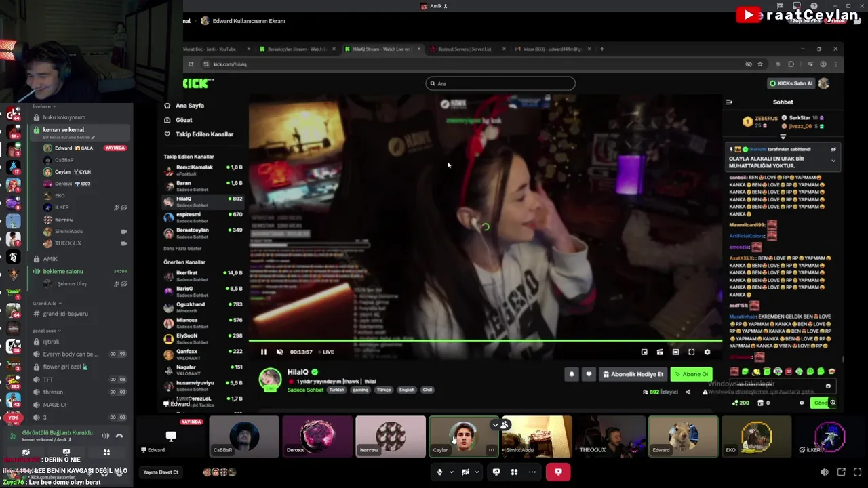Click the chat Gönder send button
The height and width of the screenshot is (488, 868).
(821, 403)
